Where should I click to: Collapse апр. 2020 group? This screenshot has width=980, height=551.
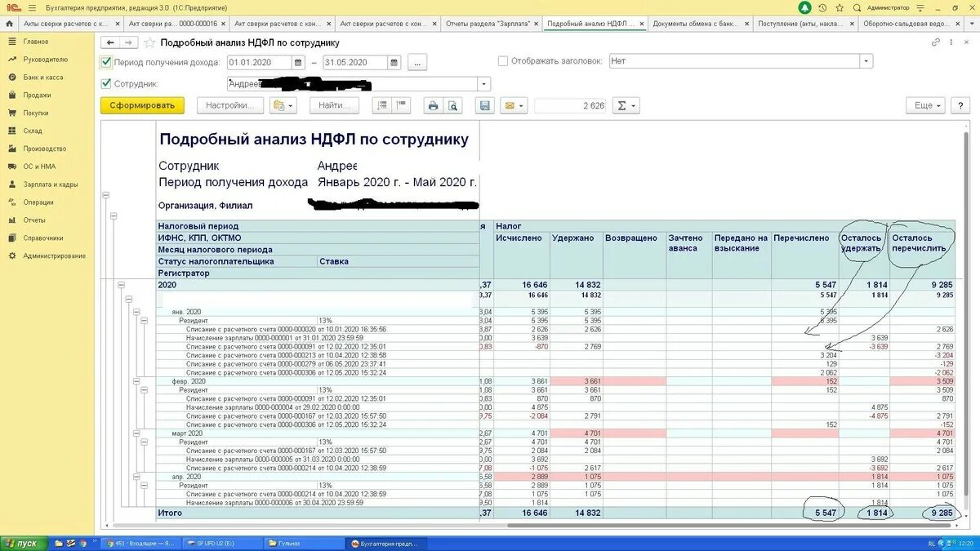point(136,476)
